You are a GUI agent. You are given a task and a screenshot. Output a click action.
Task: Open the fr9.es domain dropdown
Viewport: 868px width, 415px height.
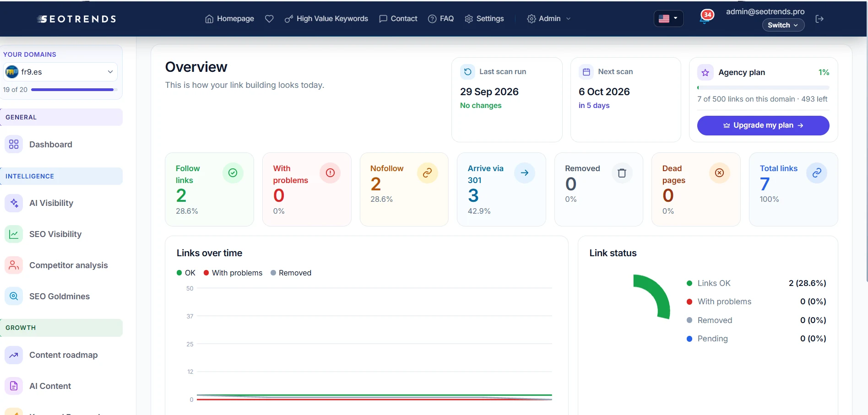[60, 72]
